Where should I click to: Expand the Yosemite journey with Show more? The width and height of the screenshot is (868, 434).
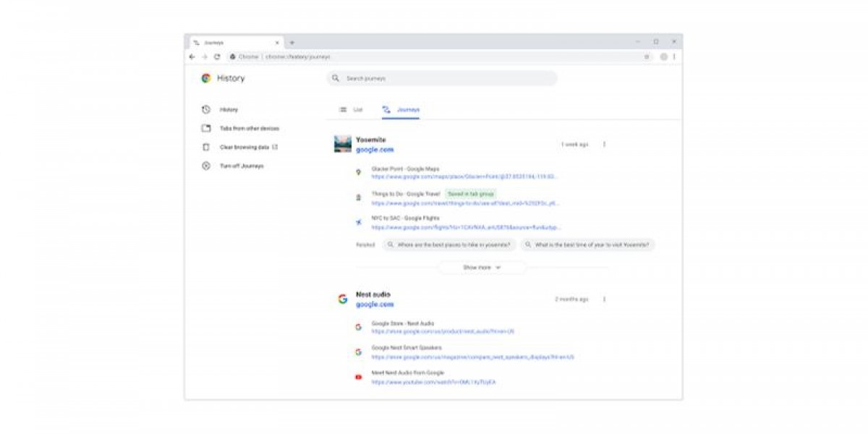point(482,267)
